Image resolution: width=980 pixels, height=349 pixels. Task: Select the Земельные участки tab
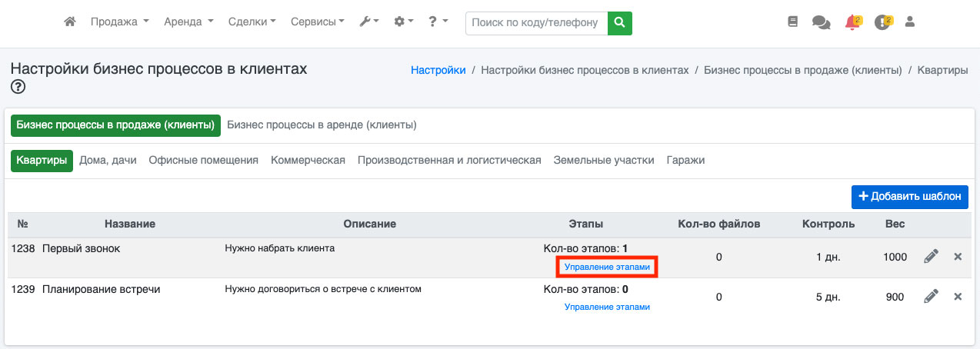point(604,161)
